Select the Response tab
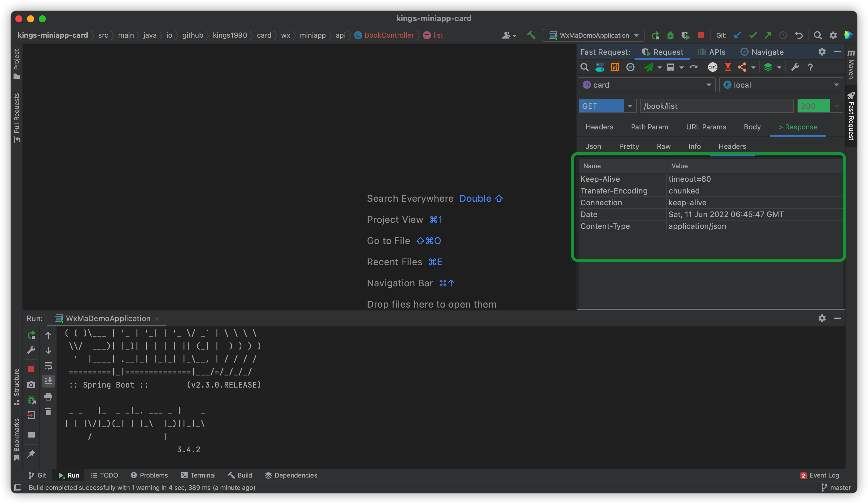This screenshot has width=868, height=504. [x=798, y=127]
